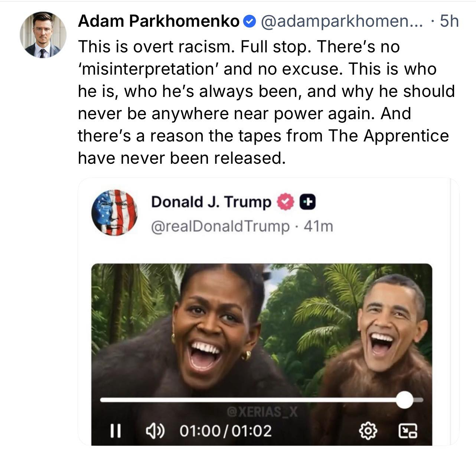Open the Adam Parkhomenko display name link

[159, 22]
